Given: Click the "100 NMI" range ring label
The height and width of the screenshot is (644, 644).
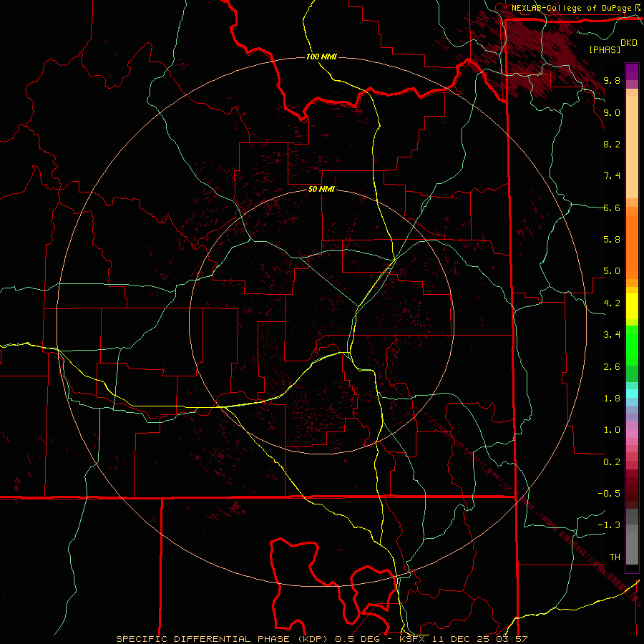Looking at the screenshot, I should [x=321, y=57].
